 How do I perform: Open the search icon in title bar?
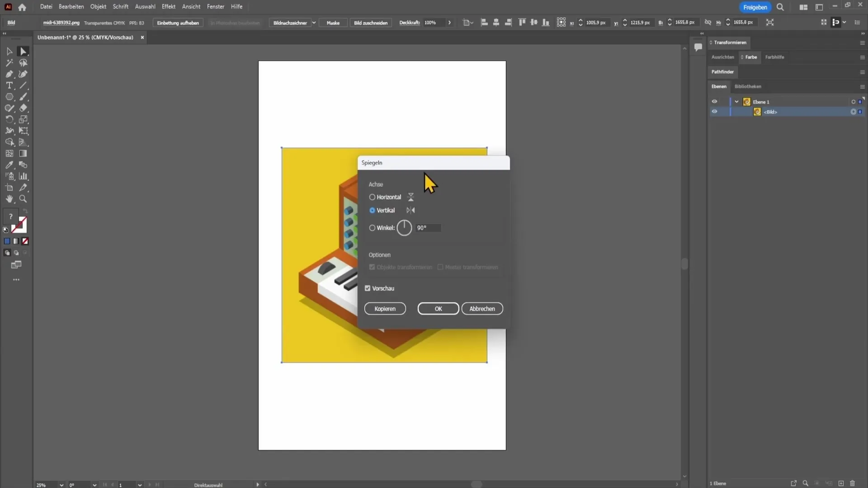click(x=780, y=7)
